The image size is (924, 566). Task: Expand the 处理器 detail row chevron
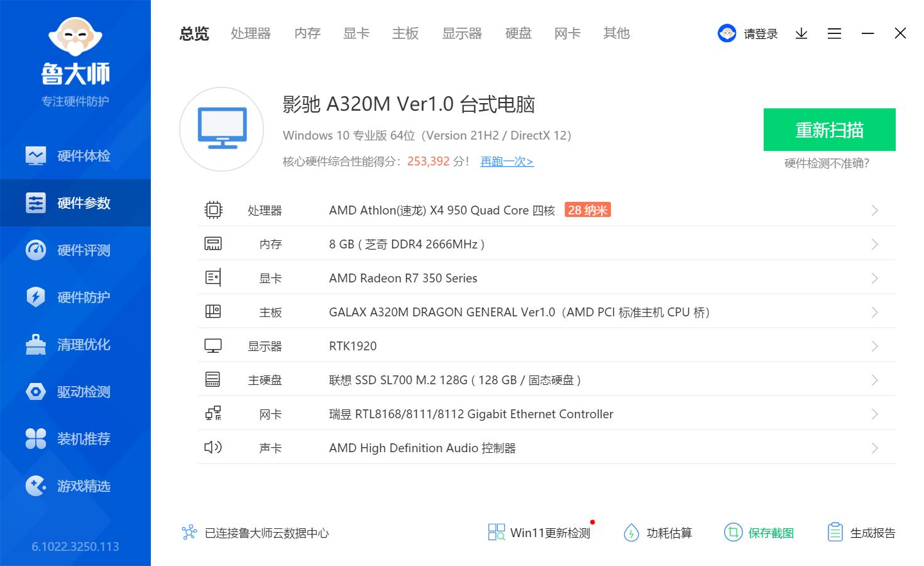(x=874, y=210)
